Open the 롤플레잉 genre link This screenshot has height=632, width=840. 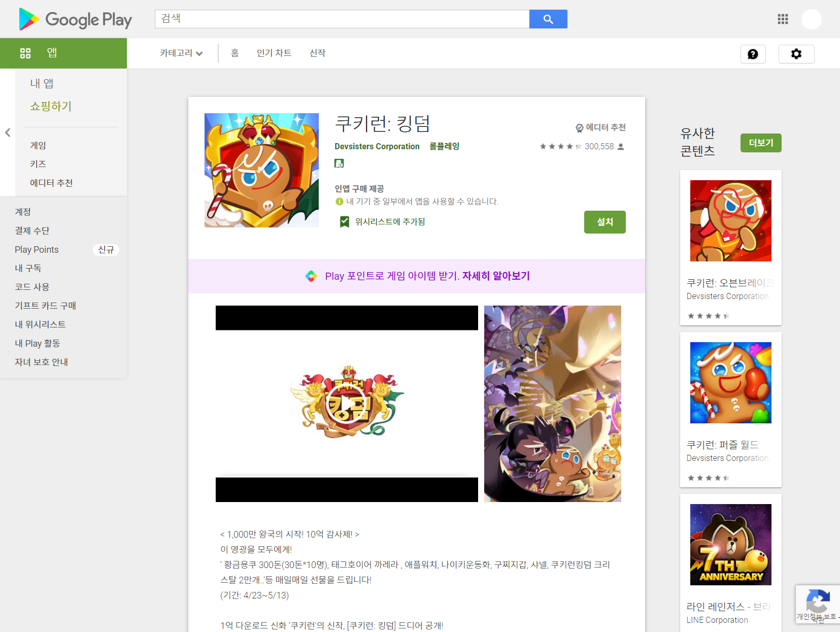pos(444,147)
